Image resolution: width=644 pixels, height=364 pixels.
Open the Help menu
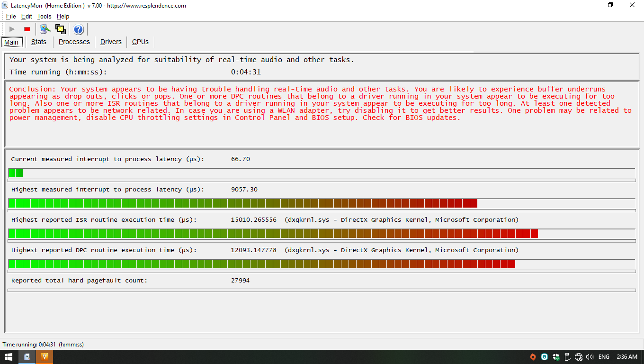(x=63, y=16)
